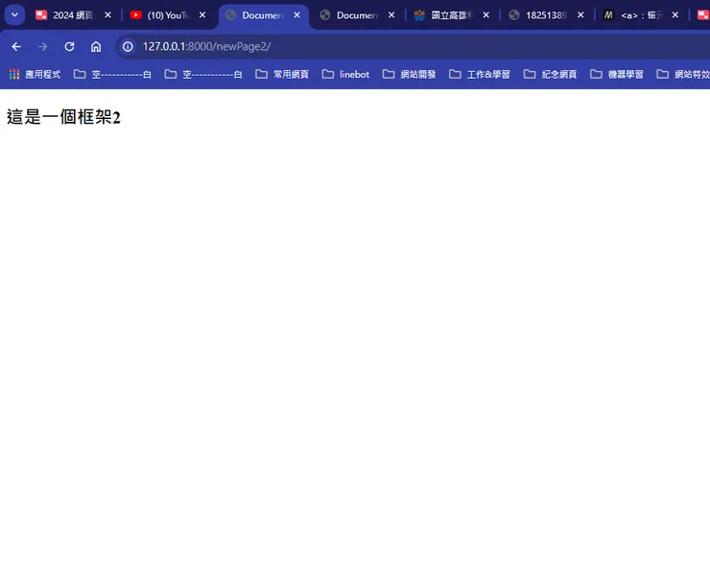Open the second 空-----白 bookmark folder

[x=203, y=74]
